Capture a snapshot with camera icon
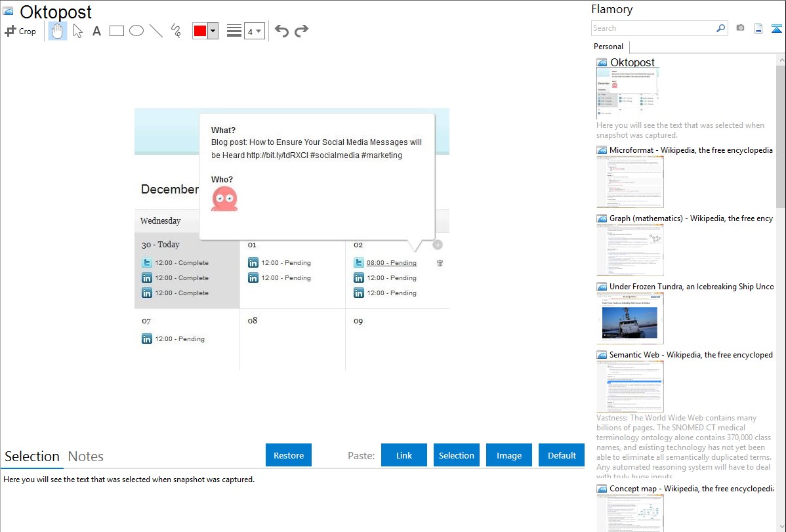 740,28
